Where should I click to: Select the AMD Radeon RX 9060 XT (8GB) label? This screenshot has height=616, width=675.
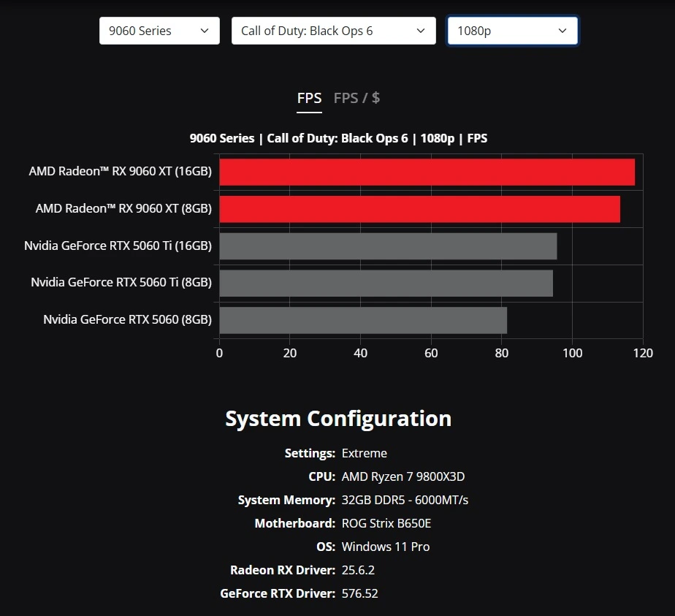[x=123, y=208]
